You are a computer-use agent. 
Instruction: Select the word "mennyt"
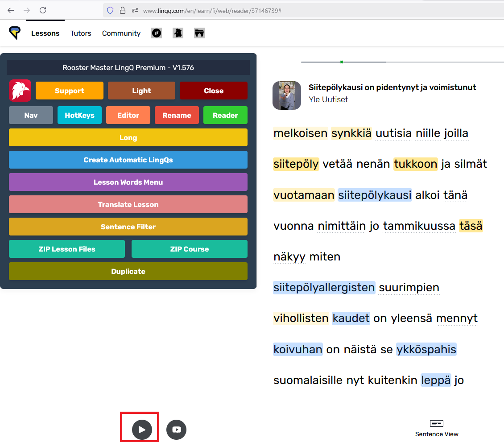point(457,318)
